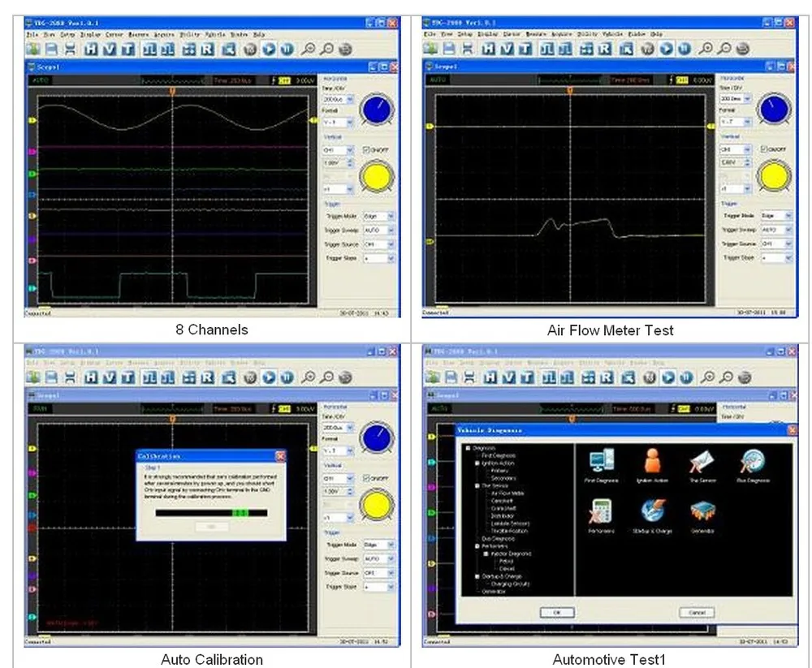The width and height of the screenshot is (812, 668).
Task: Collapse the Diagnosis root node in Vehicle Diagnosis tree
Action: (x=469, y=448)
